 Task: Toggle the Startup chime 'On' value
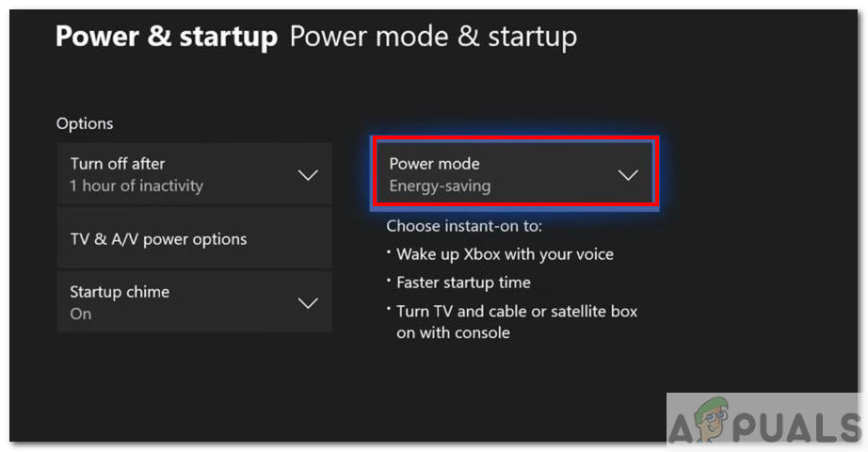81,314
